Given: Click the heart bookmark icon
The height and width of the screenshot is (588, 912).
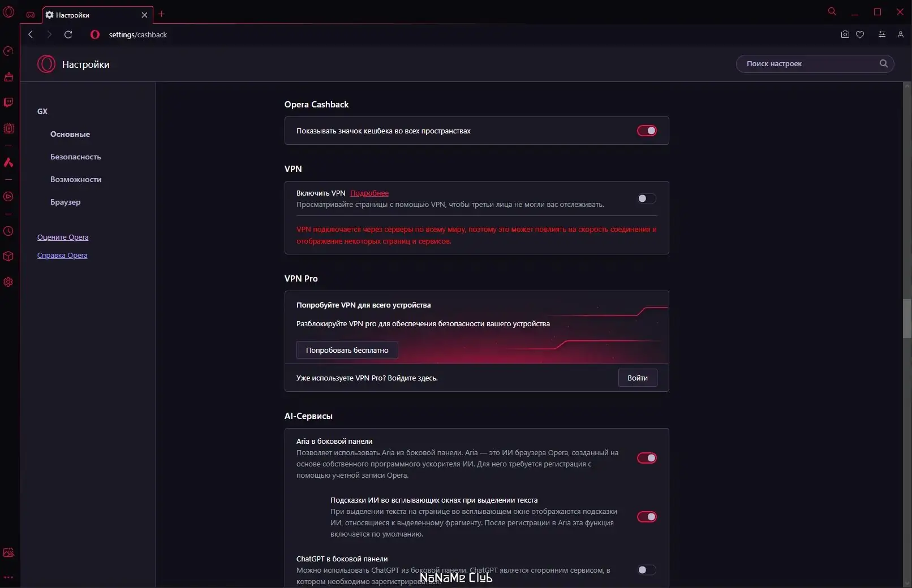Looking at the screenshot, I should pyautogui.click(x=860, y=34).
